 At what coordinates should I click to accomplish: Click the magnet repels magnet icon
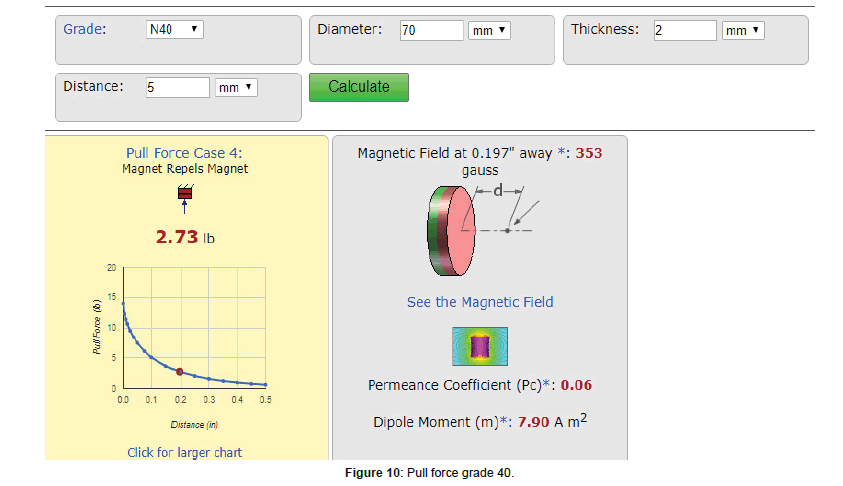[x=184, y=195]
